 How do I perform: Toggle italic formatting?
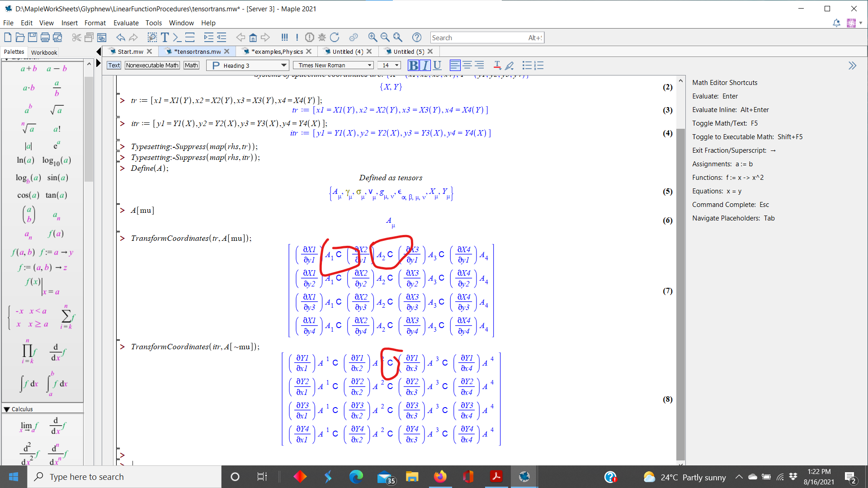[425, 66]
